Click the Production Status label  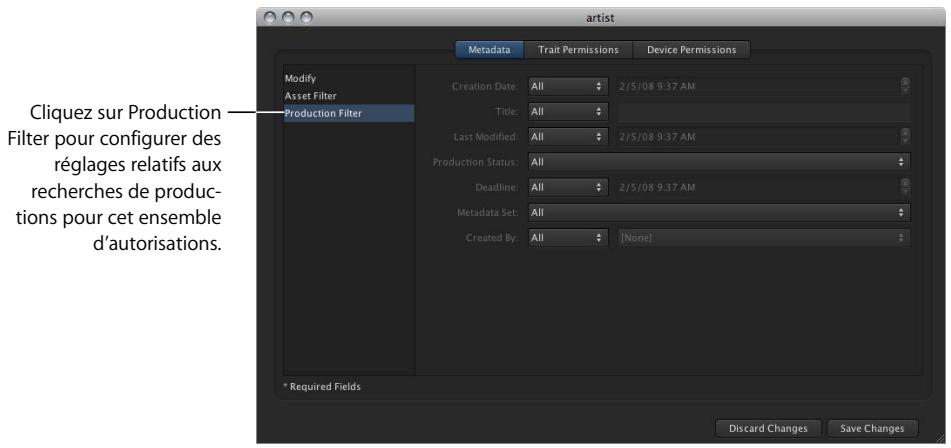click(475, 162)
